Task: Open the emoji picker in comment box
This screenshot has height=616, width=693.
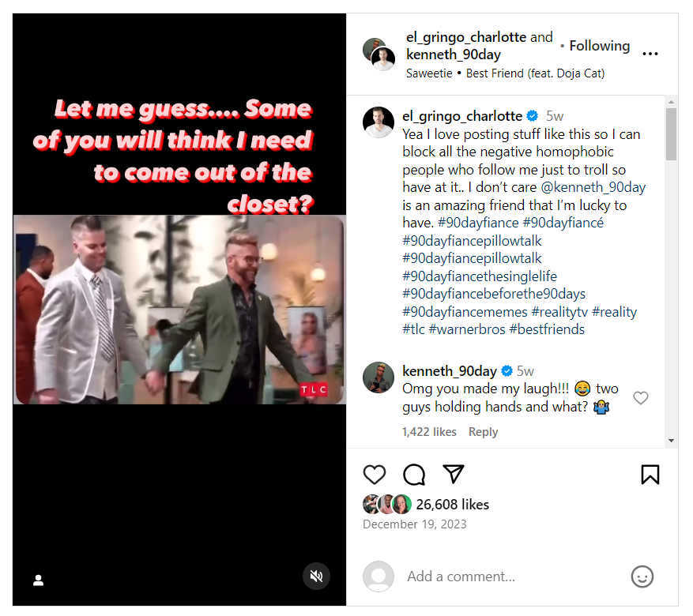Action: coord(642,577)
